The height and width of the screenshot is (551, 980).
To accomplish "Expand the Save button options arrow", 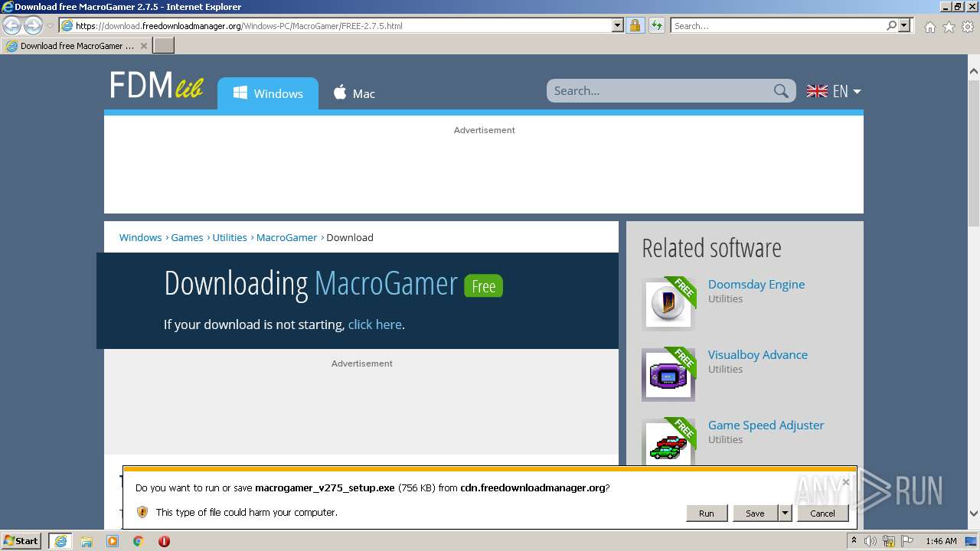I will 785,513.
